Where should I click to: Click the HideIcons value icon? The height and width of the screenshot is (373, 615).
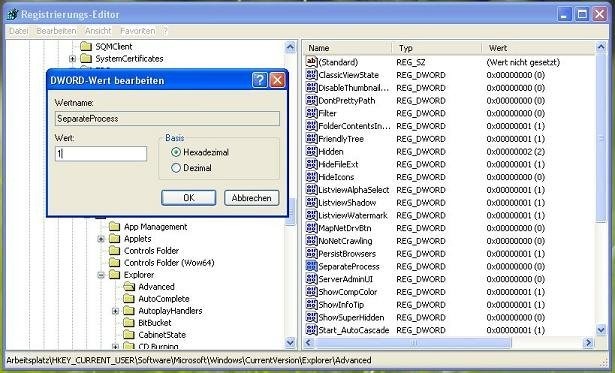(311, 177)
